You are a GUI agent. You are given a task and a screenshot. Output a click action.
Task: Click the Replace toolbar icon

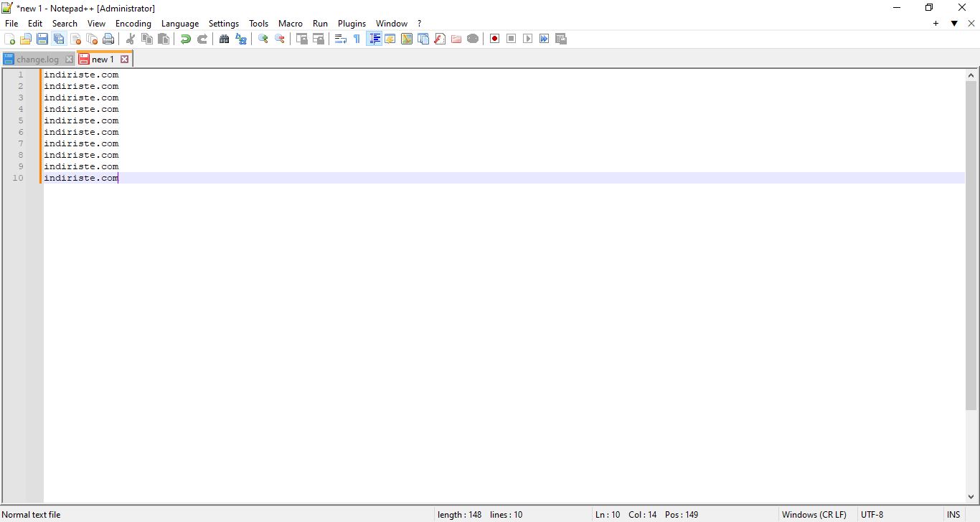[x=241, y=39]
